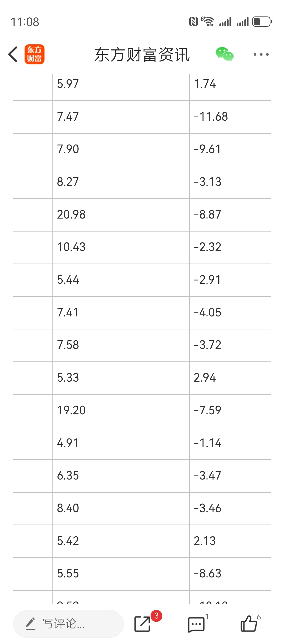284x644 pixels.
Task: Select the cell showing -11.68
Action: pyautogui.click(x=230, y=117)
